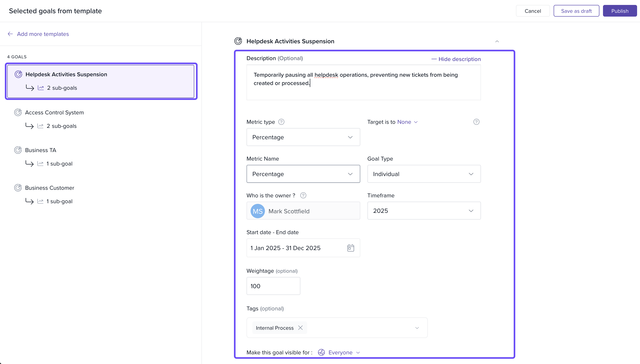The image size is (640, 364).
Task: Click the globe icon beside Everyone
Action: (x=321, y=352)
